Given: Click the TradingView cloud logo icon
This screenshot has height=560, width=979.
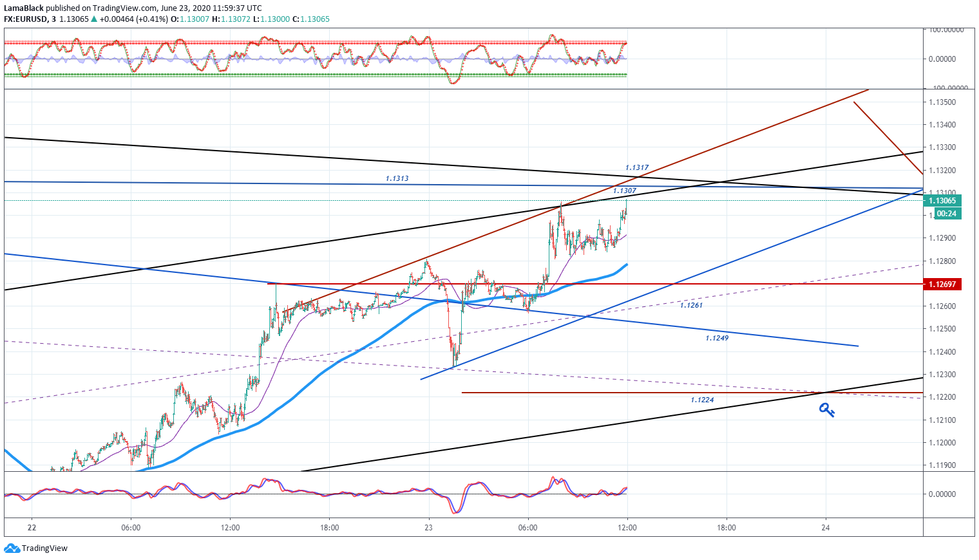Looking at the screenshot, I should [12, 548].
